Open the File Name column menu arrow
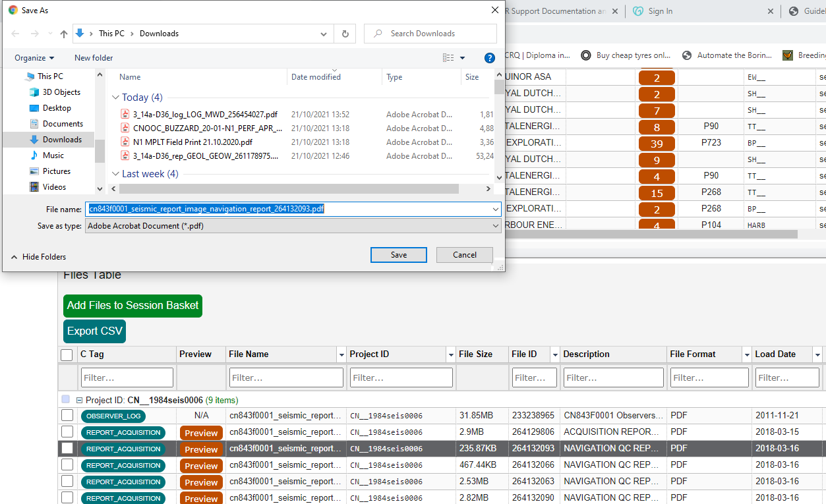This screenshot has height=504, width=826. tap(341, 354)
